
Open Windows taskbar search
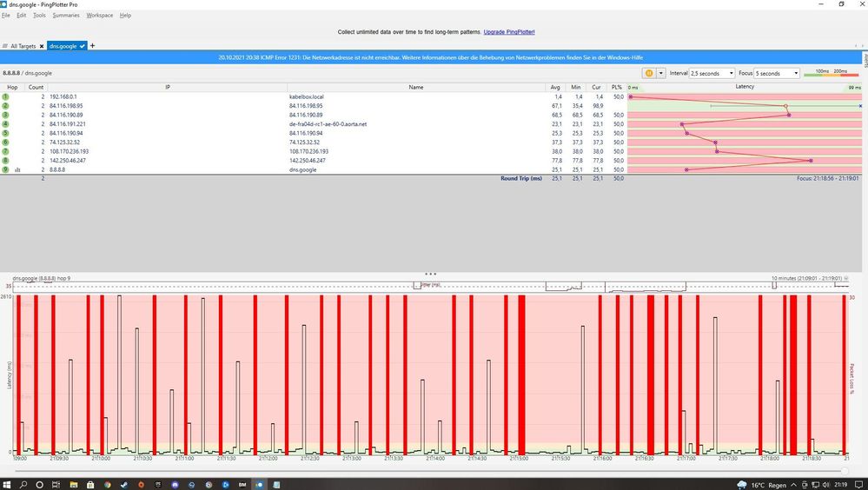pos(23,485)
